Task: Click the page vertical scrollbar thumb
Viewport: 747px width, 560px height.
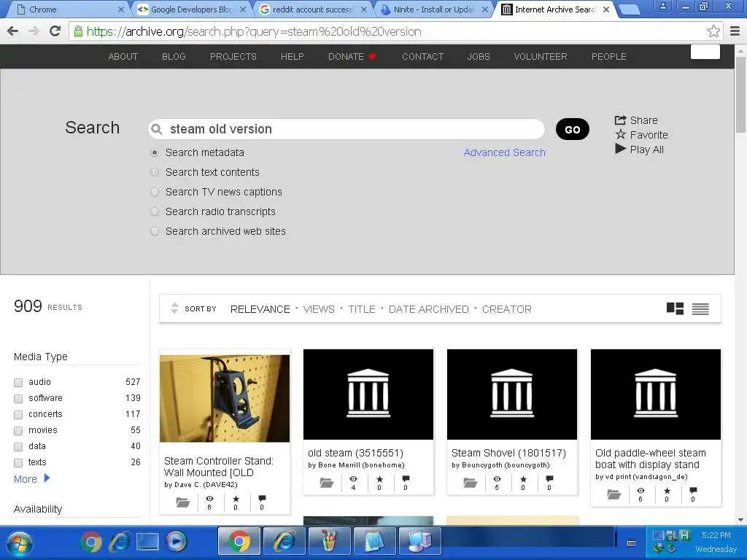Action: pos(740,94)
